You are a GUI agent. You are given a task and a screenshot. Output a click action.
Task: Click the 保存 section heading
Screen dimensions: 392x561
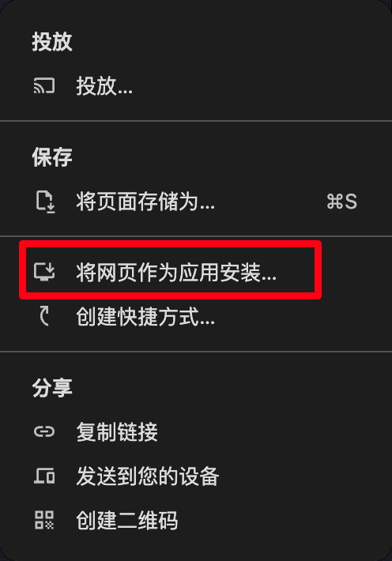(x=52, y=157)
